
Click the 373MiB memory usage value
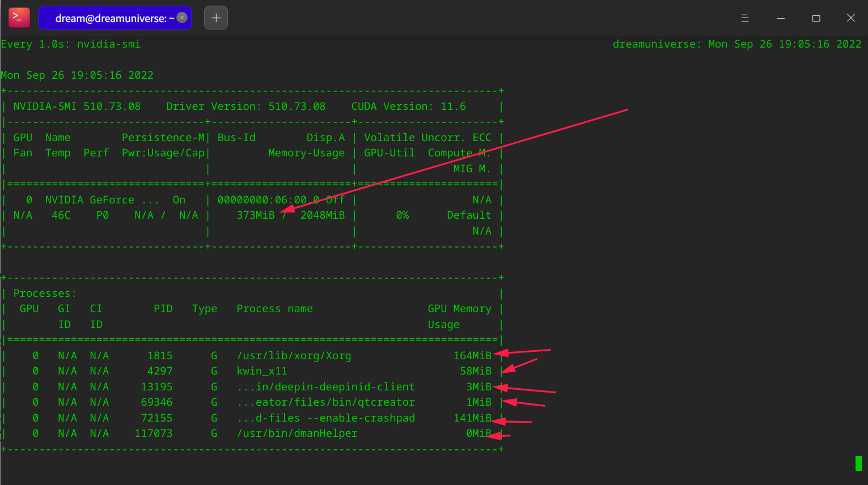(255, 215)
